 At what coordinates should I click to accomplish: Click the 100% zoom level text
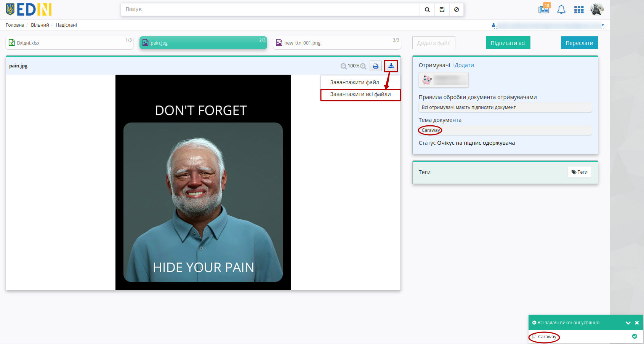[354, 66]
